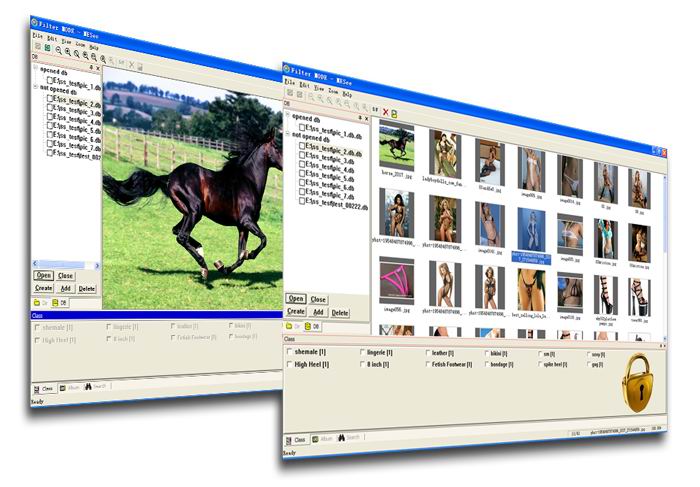
Task: Check E:\ss_test\pic_3.db in right window tree
Action: click(302, 155)
